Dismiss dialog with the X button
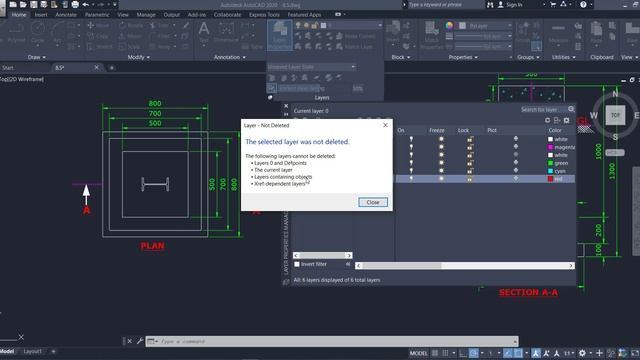The width and height of the screenshot is (640, 360). (385, 125)
